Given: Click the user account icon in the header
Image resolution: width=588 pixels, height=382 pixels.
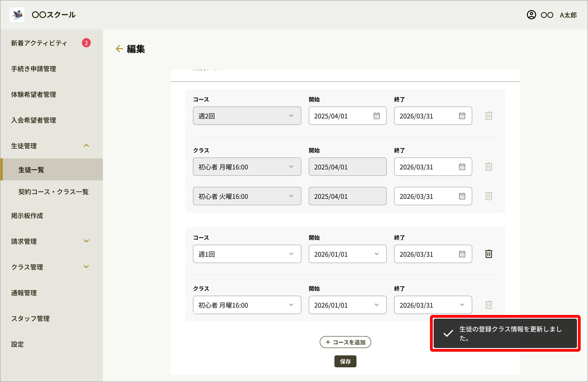Looking at the screenshot, I should [531, 15].
